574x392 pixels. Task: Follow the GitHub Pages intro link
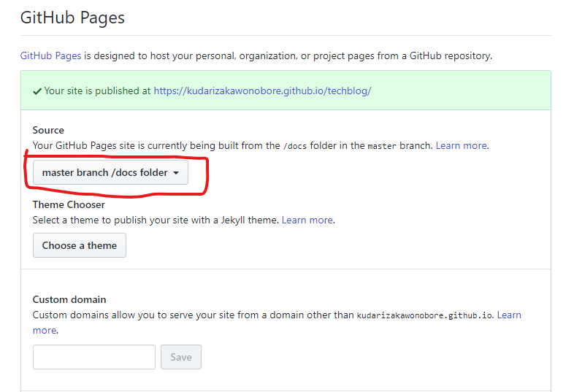pyautogui.click(x=50, y=55)
